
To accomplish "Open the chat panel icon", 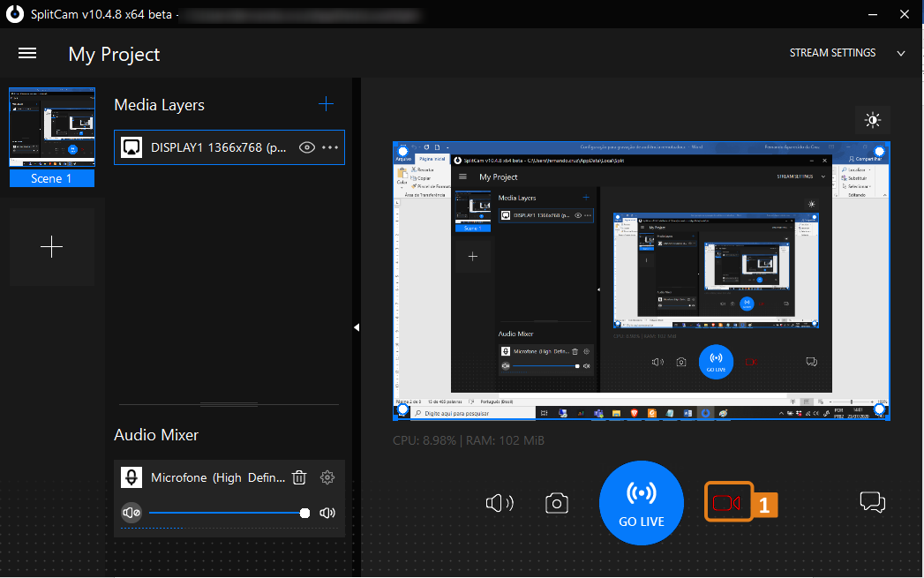I will 873,503.
